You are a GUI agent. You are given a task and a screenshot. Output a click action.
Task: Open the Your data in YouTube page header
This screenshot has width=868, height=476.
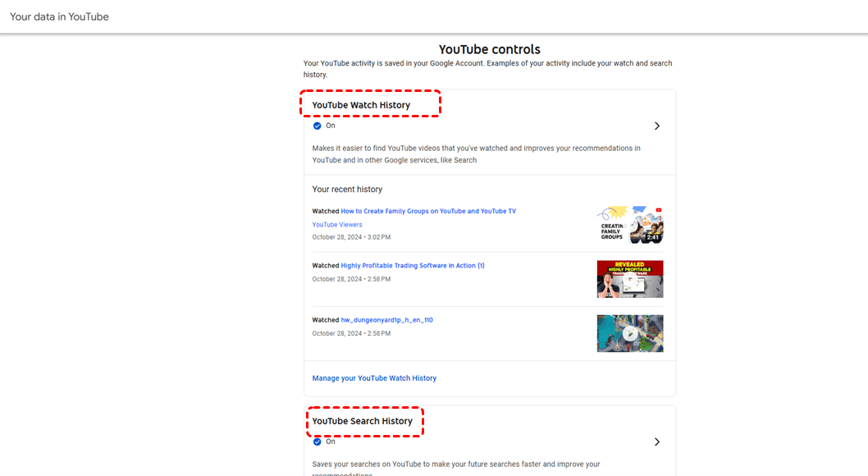[58, 16]
